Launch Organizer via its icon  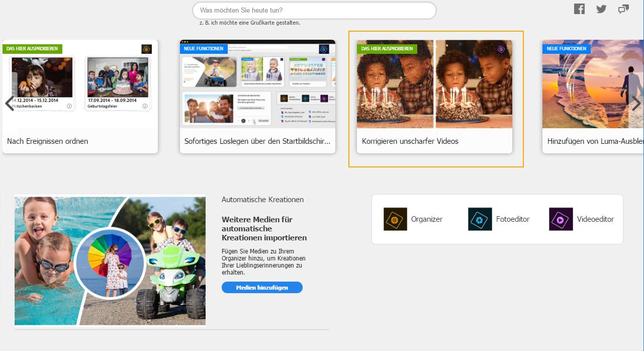point(395,219)
